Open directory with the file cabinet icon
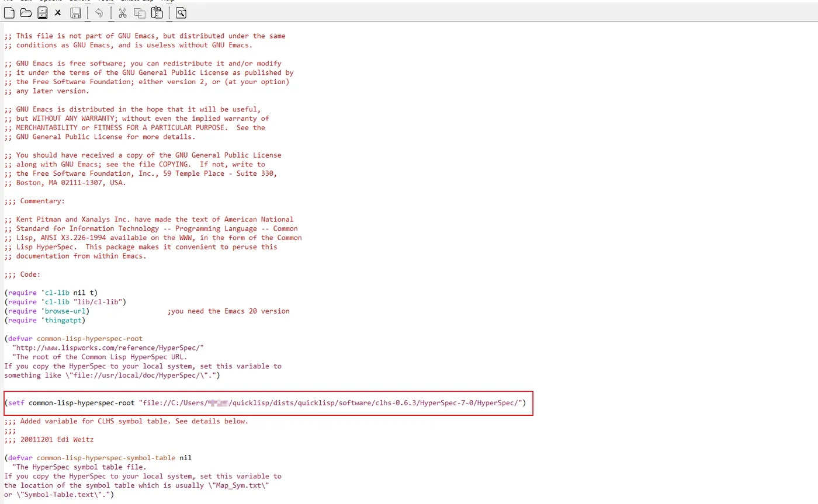This screenshot has height=504, width=818. (42, 12)
